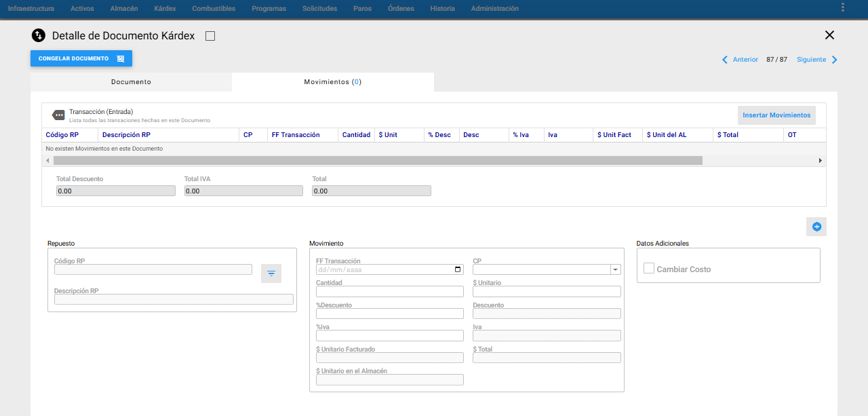Click the Código RP input field
This screenshot has height=416, width=868.
coord(153,269)
